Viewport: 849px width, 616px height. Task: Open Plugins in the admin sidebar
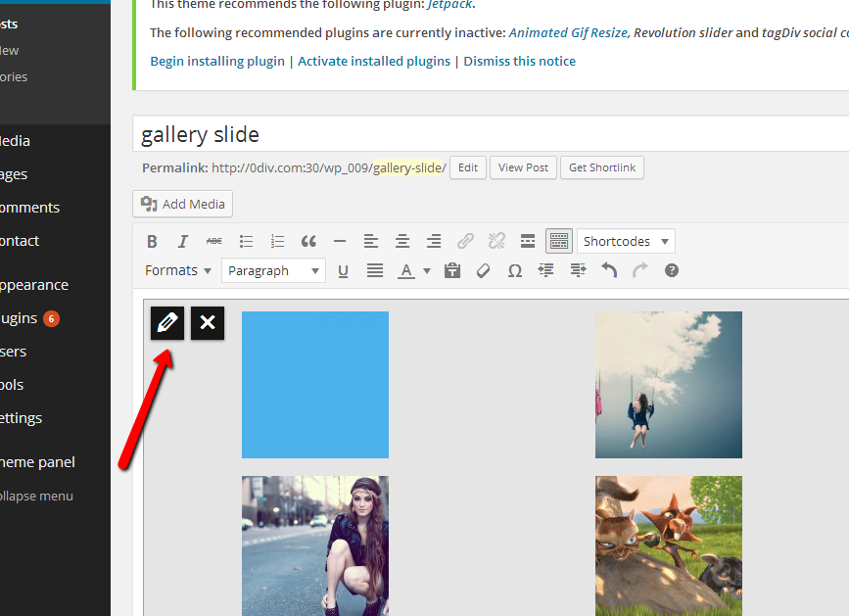click(x=20, y=318)
